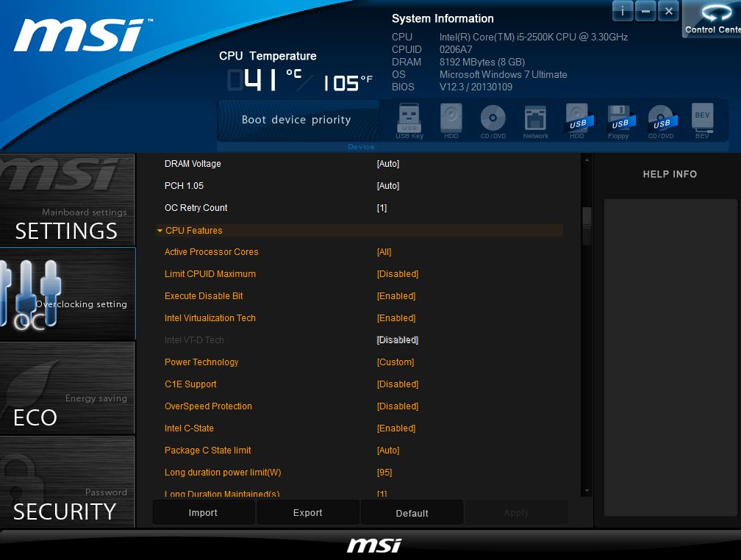This screenshot has width=741, height=560.
Task: Edit OC Retry Count [1] value
Action: pyautogui.click(x=382, y=208)
